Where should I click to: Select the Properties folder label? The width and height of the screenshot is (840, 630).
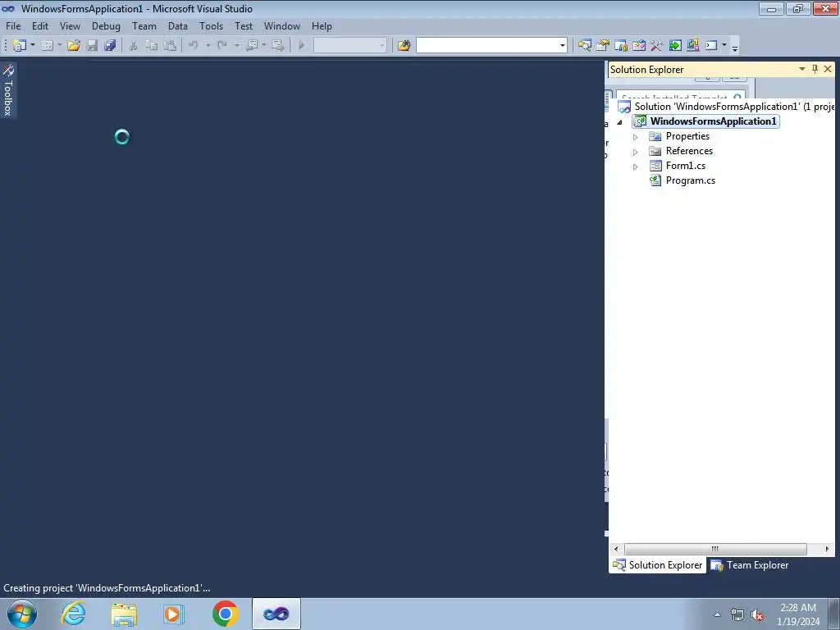pos(688,137)
